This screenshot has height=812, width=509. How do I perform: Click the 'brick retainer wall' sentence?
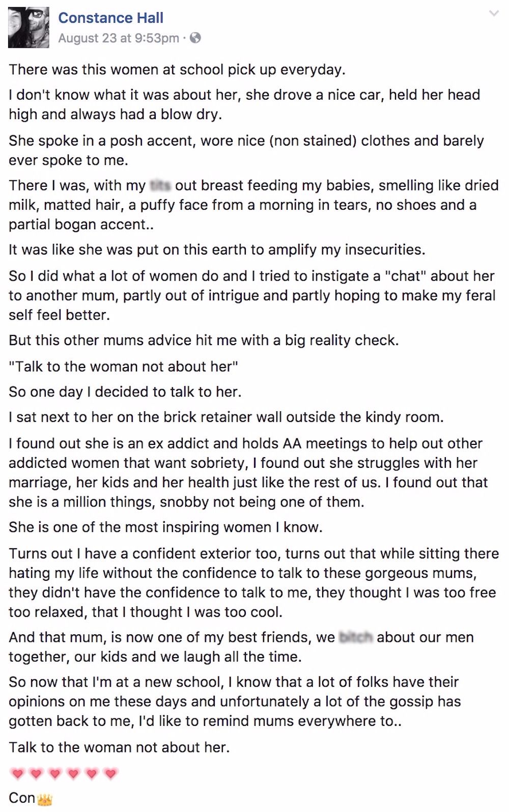click(226, 417)
